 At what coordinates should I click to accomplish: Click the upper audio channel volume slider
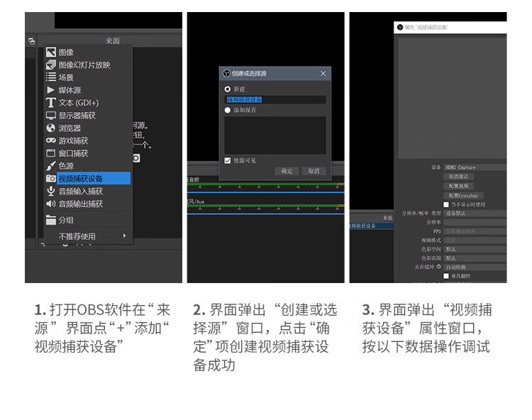pos(266,192)
